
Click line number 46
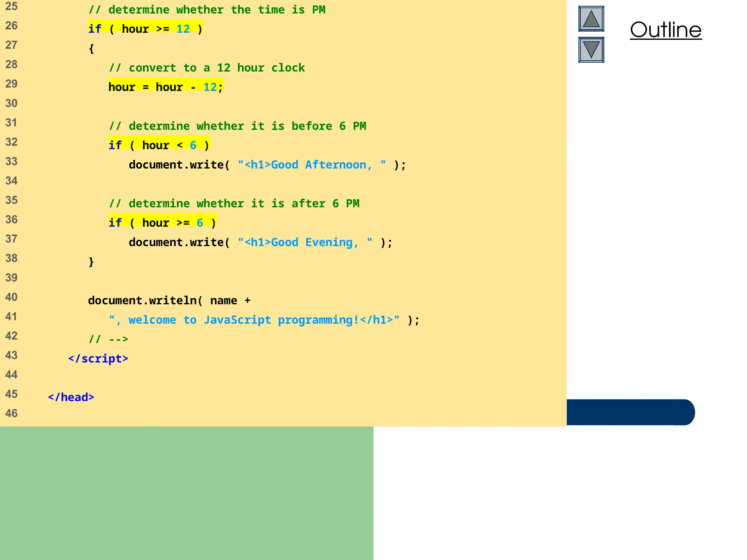tap(11, 413)
